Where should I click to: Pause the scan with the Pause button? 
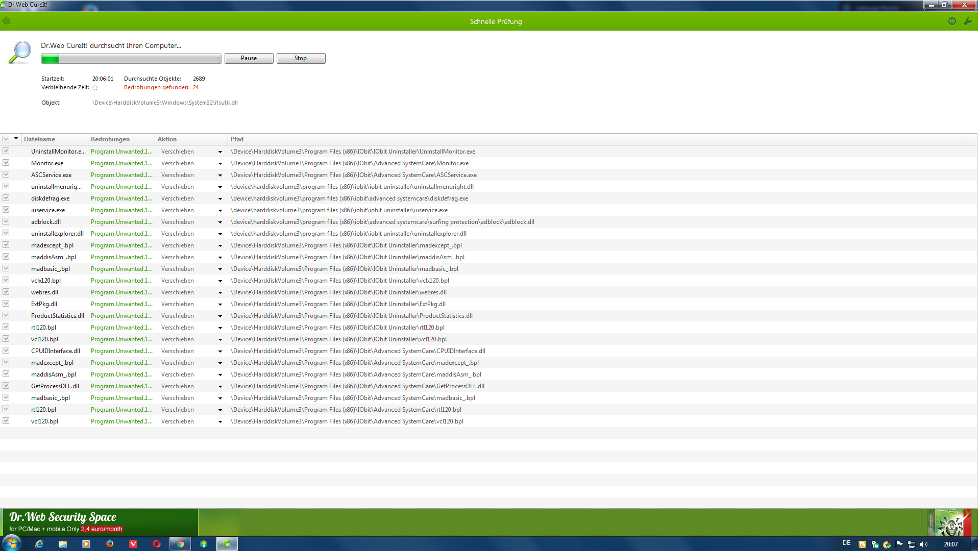click(x=249, y=59)
